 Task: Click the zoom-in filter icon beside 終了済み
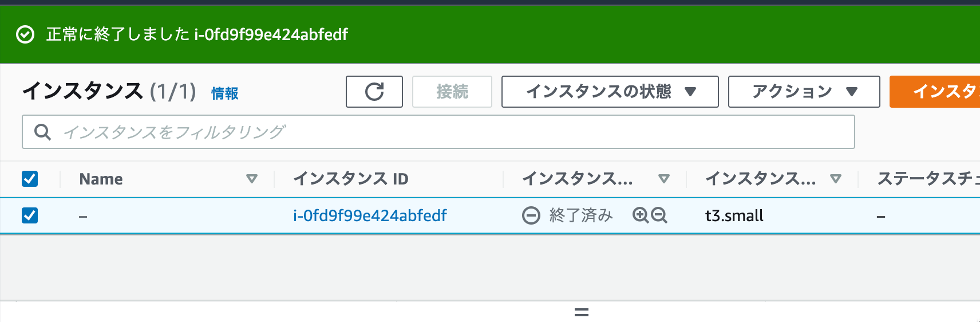click(x=641, y=215)
